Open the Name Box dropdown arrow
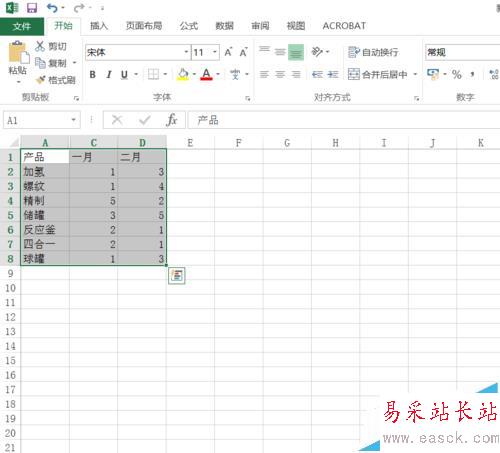500x453 pixels. [x=74, y=120]
